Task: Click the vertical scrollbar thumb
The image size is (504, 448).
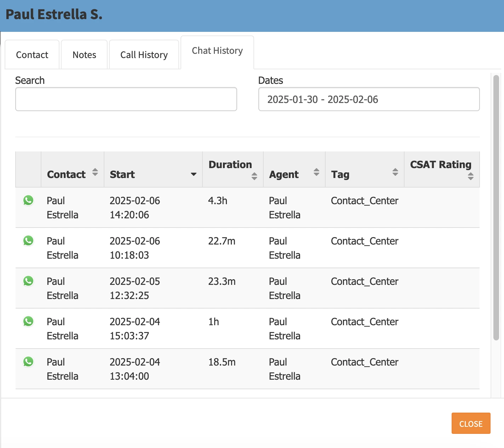Action: tap(496, 207)
